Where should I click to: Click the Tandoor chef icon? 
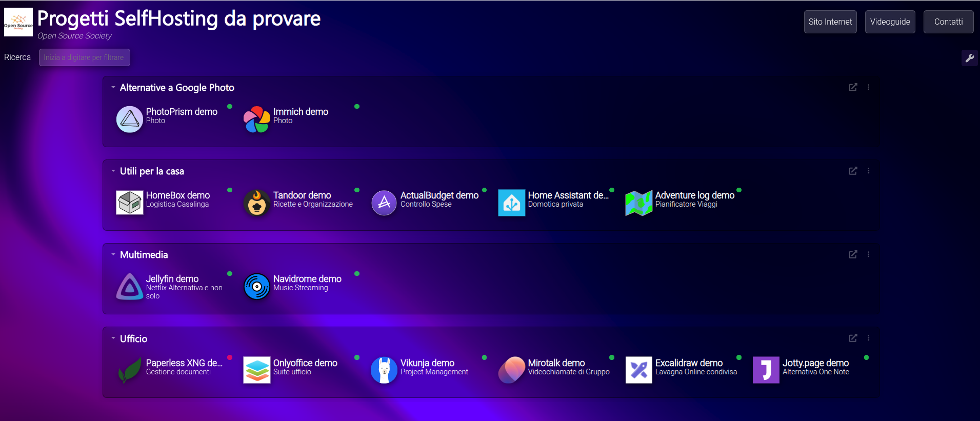point(257,203)
